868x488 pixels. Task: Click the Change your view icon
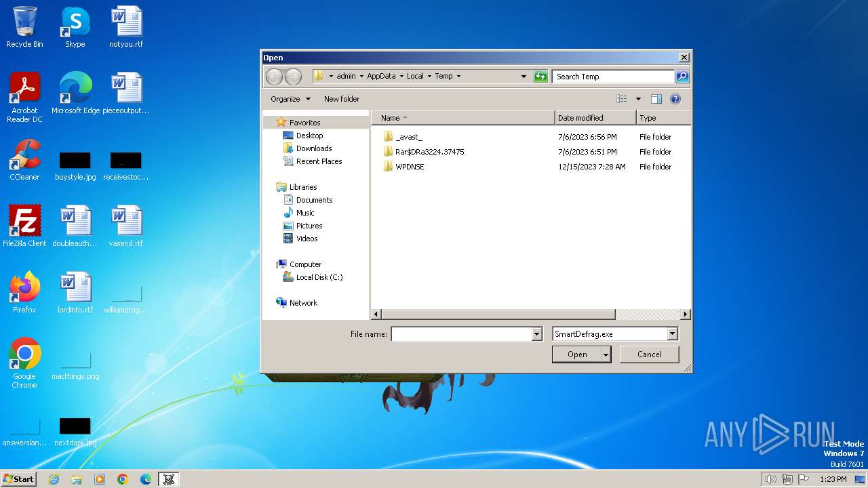[622, 99]
